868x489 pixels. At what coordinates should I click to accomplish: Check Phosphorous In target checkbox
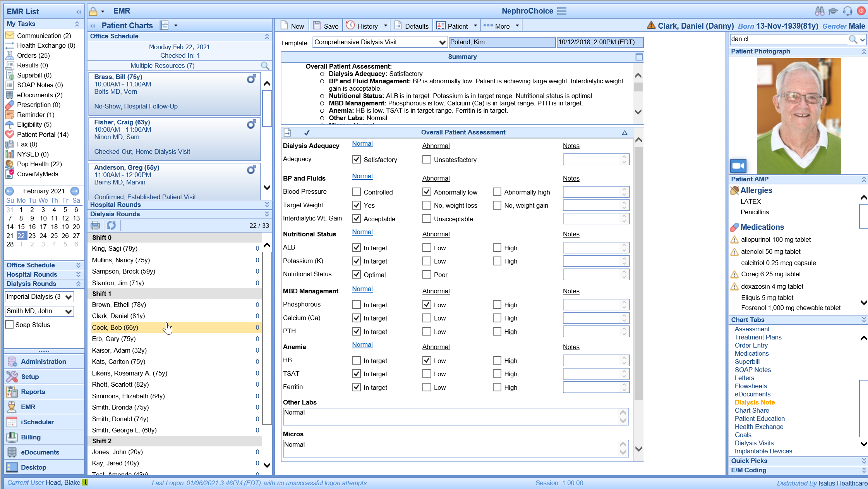pos(357,305)
